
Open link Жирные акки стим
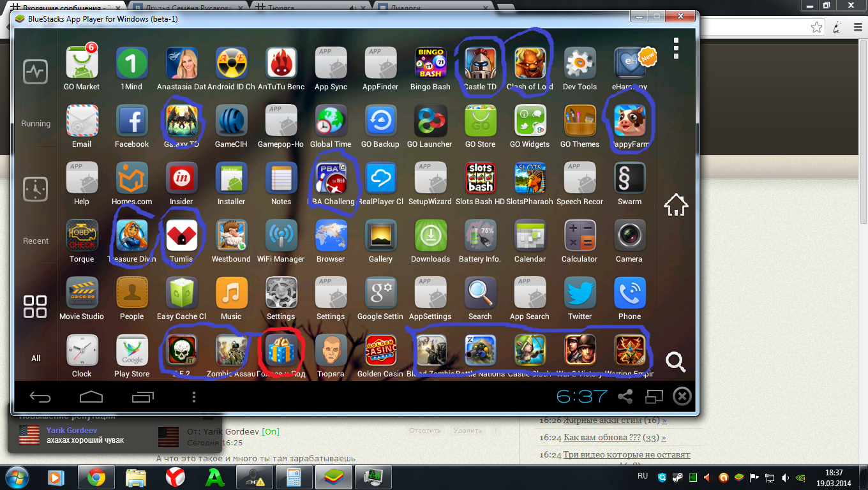click(602, 420)
